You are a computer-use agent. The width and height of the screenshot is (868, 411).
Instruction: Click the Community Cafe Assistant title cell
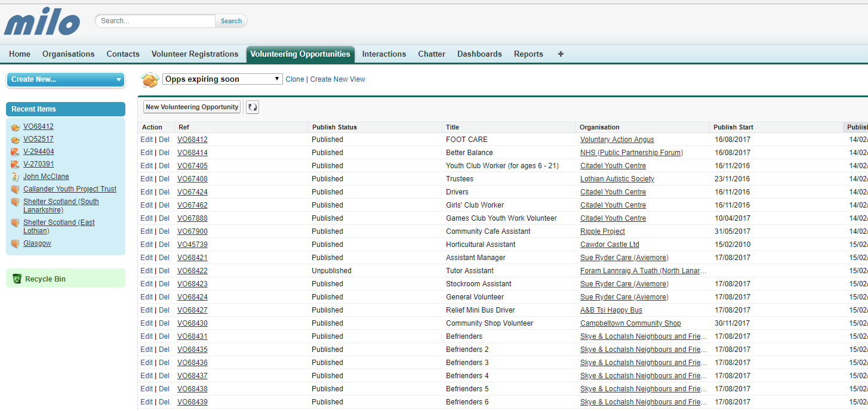[x=488, y=231]
